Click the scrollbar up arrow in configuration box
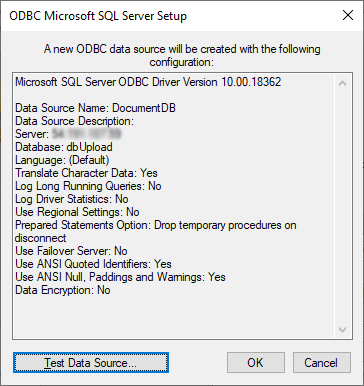The width and height of the screenshot is (364, 386). 342,83
